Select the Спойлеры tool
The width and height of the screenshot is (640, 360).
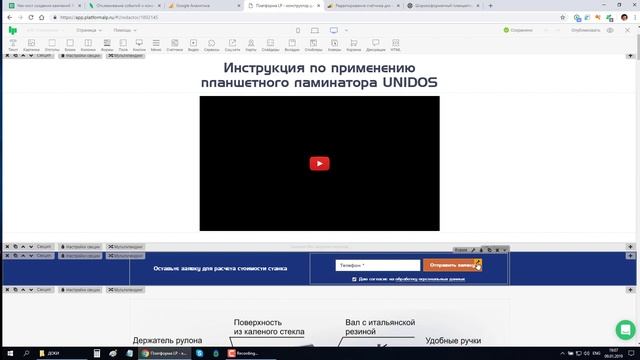click(313, 45)
